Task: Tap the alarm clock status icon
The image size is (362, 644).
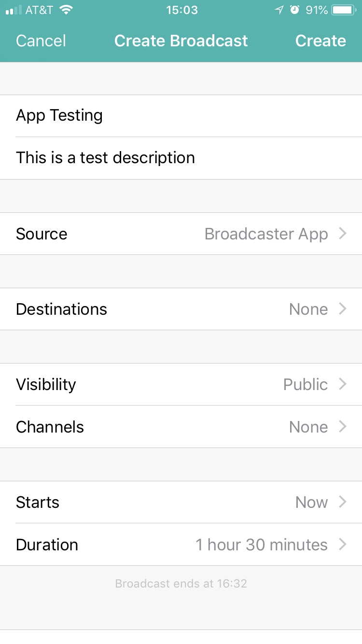Action: click(294, 10)
